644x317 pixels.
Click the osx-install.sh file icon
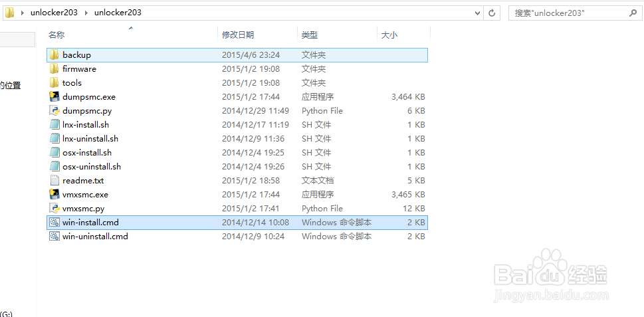coord(54,152)
